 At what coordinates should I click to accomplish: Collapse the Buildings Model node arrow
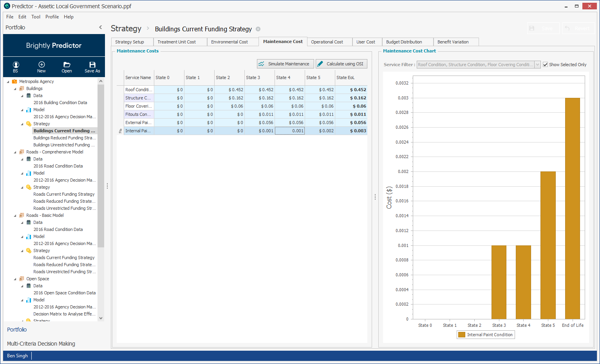click(22, 110)
